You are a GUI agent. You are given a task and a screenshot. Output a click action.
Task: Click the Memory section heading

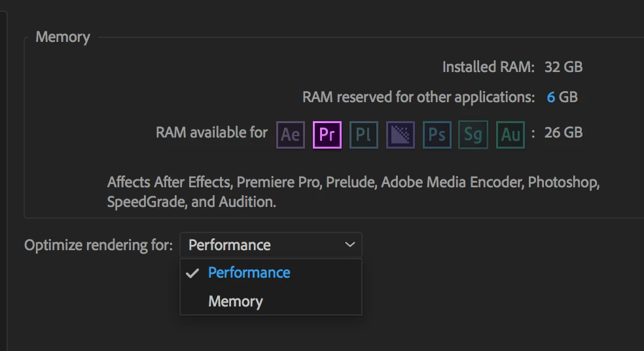point(63,37)
